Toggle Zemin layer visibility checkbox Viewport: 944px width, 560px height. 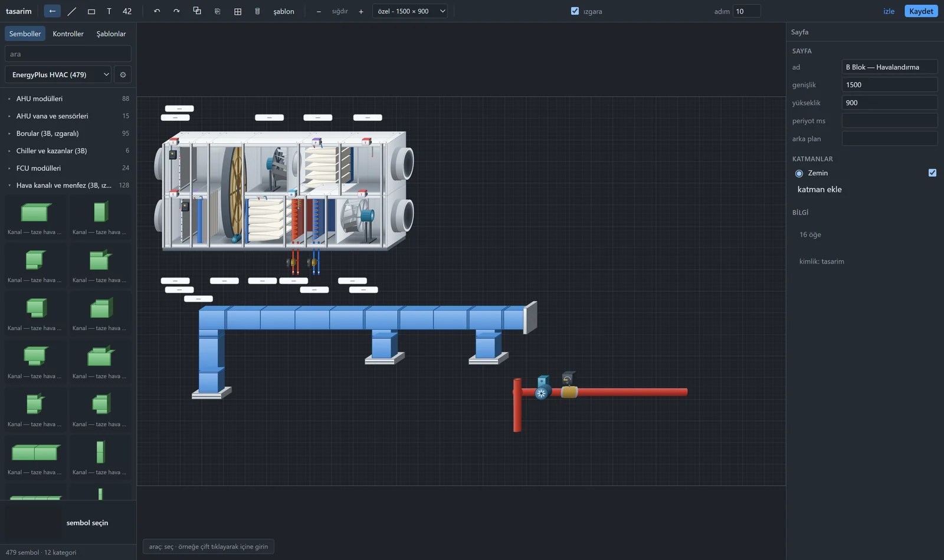(x=932, y=173)
